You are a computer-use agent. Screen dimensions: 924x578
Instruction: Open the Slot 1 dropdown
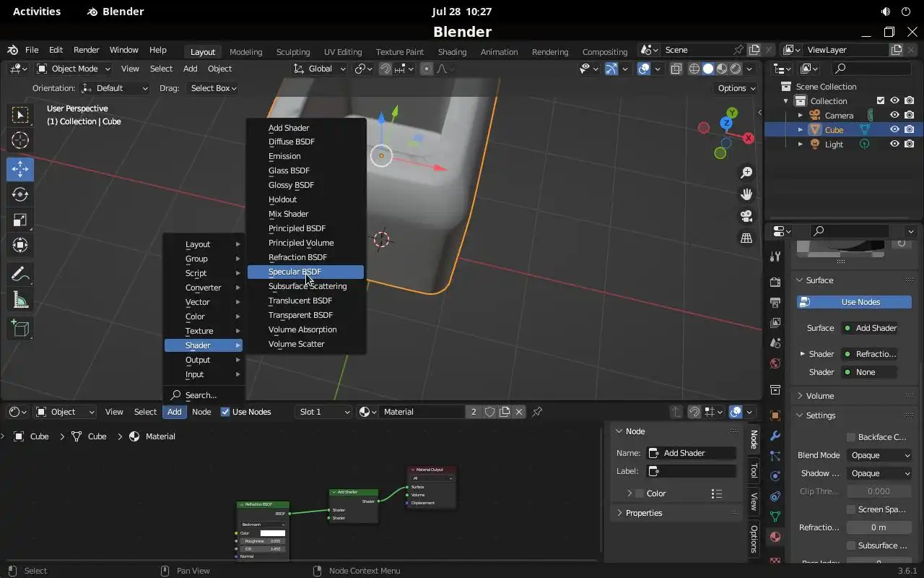click(x=323, y=412)
